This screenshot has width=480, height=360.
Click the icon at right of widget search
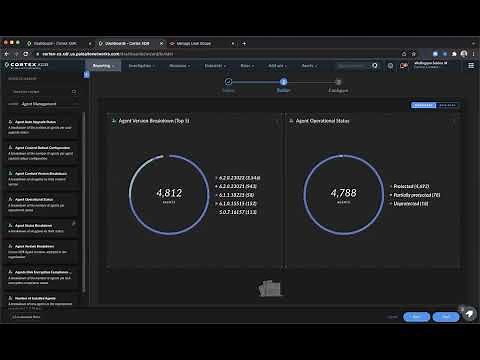point(74,92)
